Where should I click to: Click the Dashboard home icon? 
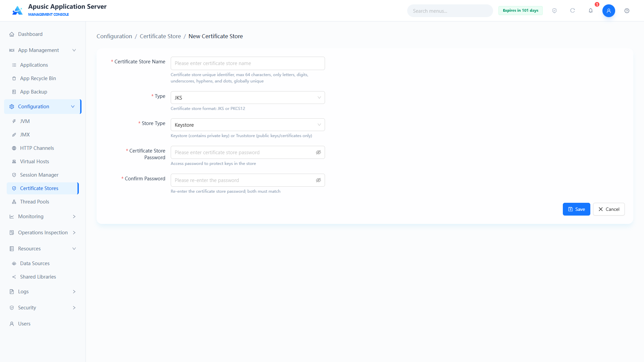pos(12,34)
